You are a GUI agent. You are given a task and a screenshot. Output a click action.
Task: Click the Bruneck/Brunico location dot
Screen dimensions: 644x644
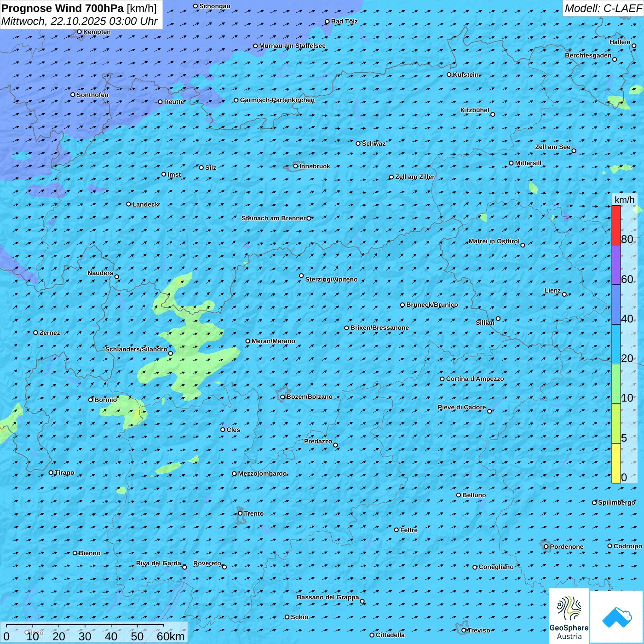pos(402,305)
